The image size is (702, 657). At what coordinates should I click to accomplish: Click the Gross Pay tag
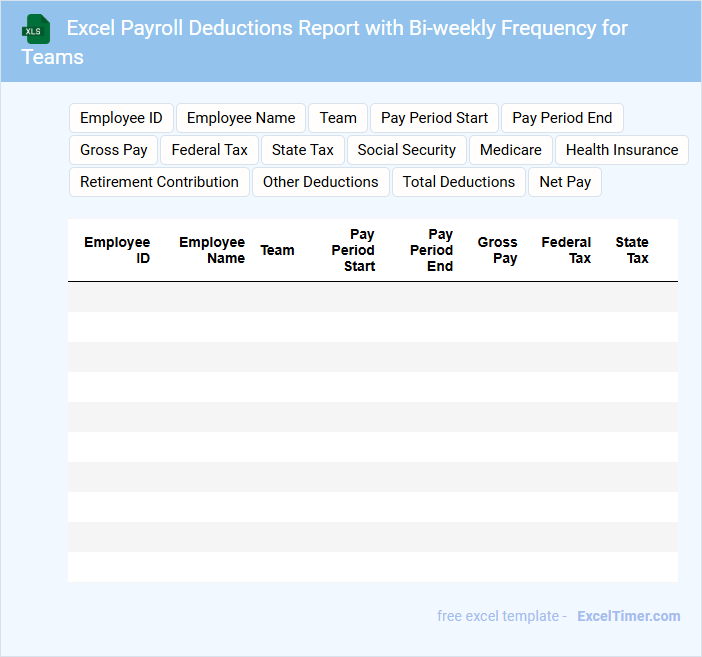pyautogui.click(x=114, y=150)
